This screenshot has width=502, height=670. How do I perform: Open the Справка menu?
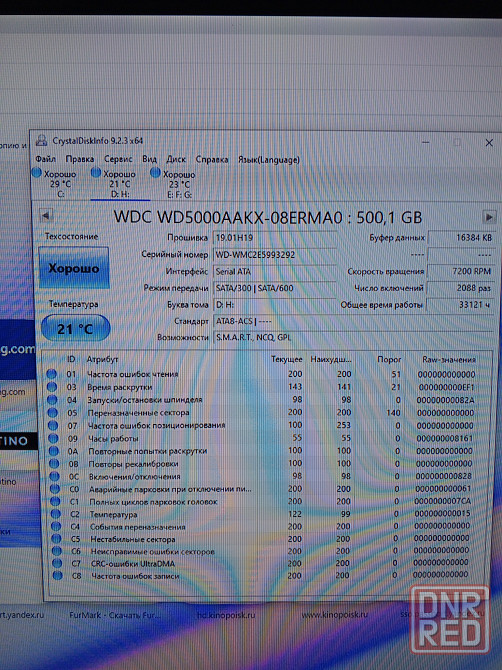(211, 159)
